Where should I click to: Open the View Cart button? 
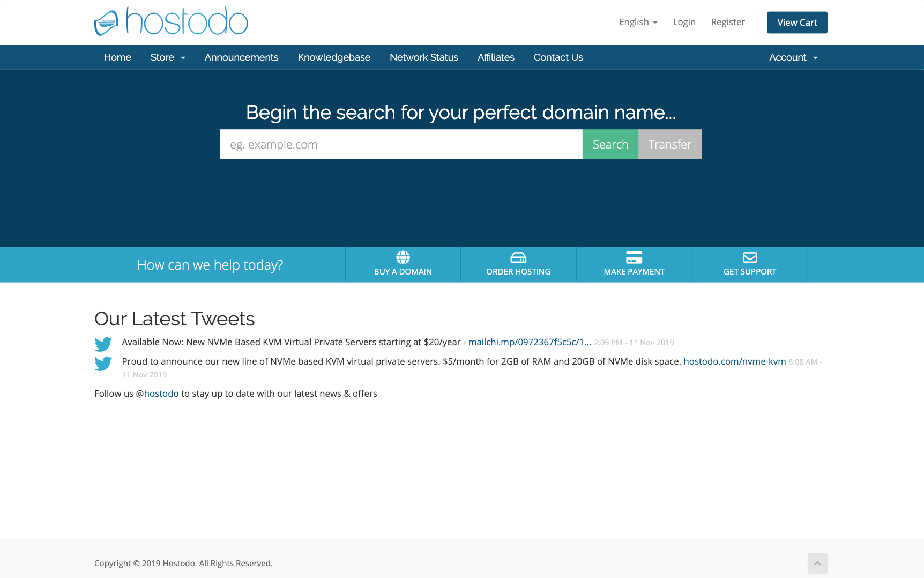click(797, 23)
